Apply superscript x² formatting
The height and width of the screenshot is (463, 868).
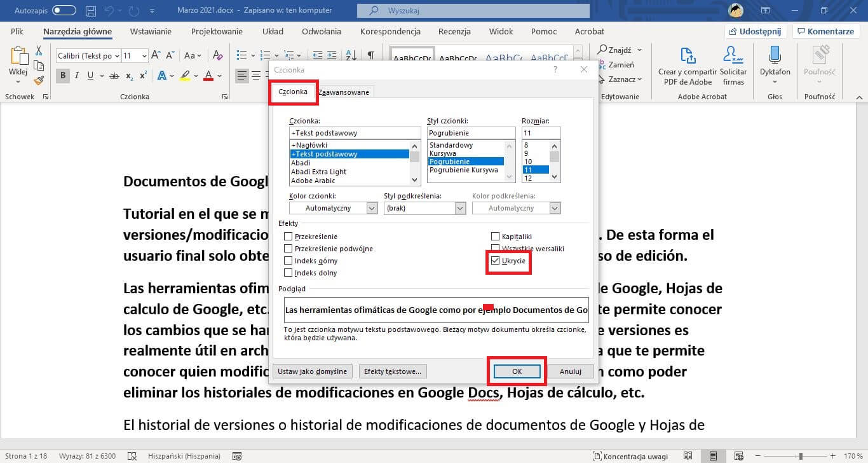click(143, 76)
